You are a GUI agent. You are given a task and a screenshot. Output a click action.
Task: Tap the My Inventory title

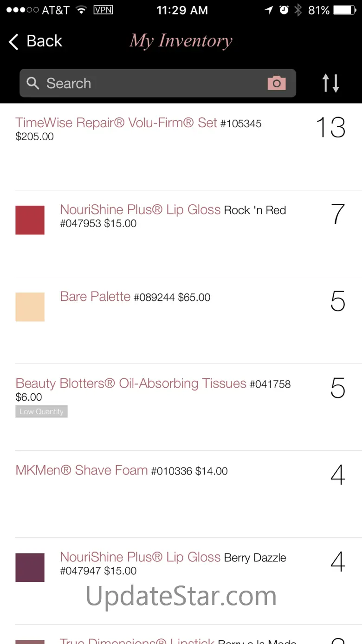pyautogui.click(x=181, y=41)
